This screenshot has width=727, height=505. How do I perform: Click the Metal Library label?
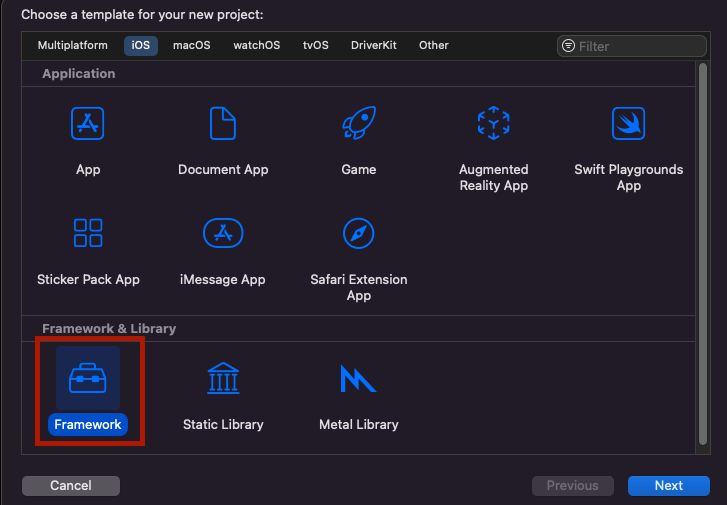pyautogui.click(x=358, y=424)
